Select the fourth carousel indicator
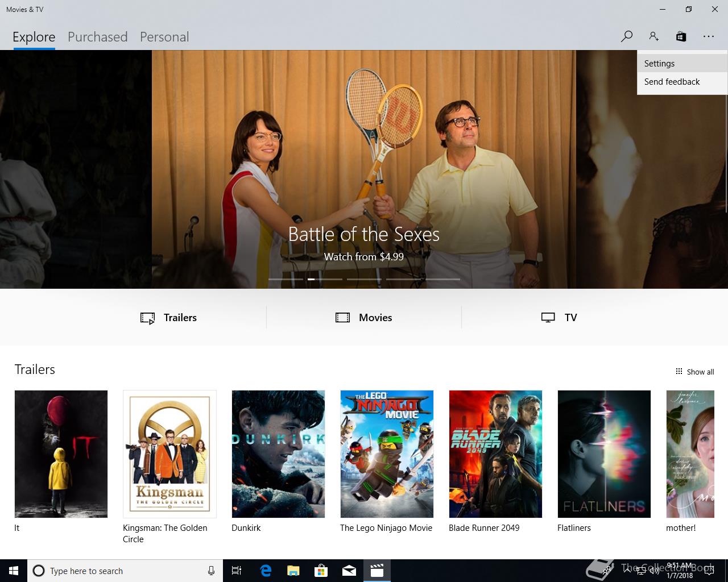Viewport: 728px width, 582px height. pos(403,279)
